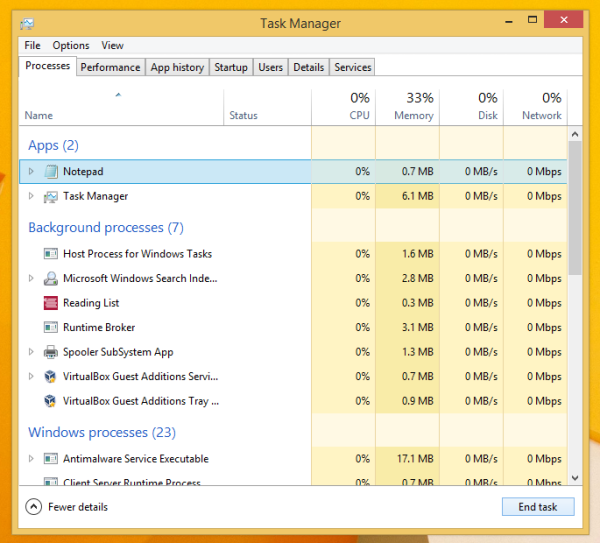
Task: Select Host Process for Windows Tasks name
Action: [x=137, y=254]
